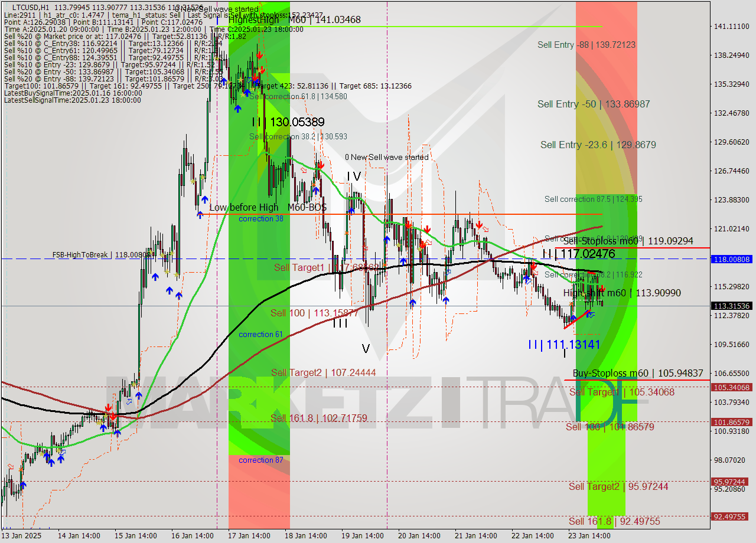
Task: Click the 'I V' wave label
Action: (353, 176)
